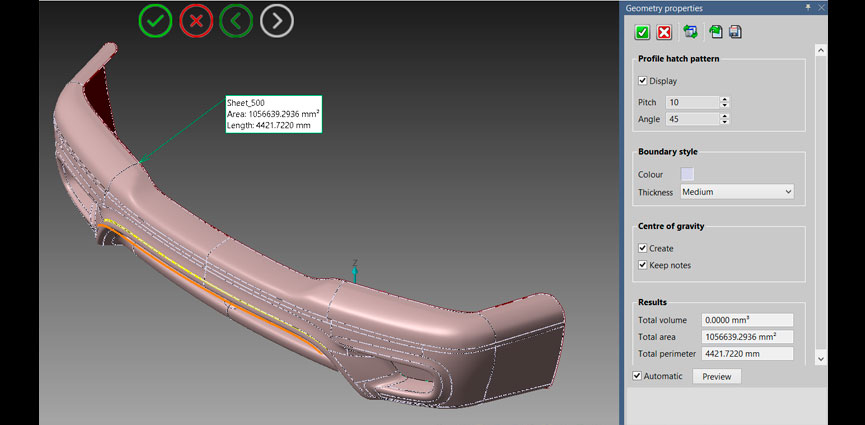
Task: Open the Thickness dropdown showing Medium
Action: pyautogui.click(x=737, y=191)
